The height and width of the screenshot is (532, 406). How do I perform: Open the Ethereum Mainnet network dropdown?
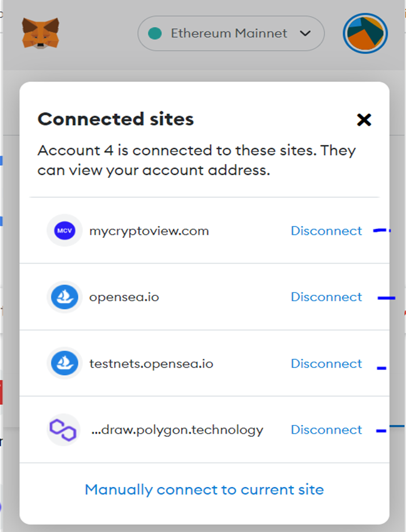click(231, 33)
